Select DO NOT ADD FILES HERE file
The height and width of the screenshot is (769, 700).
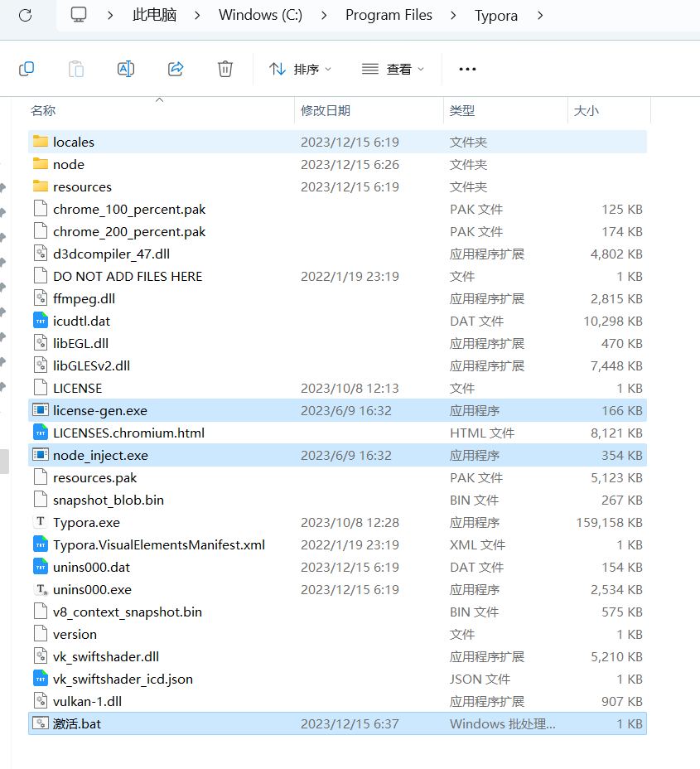(x=337, y=276)
